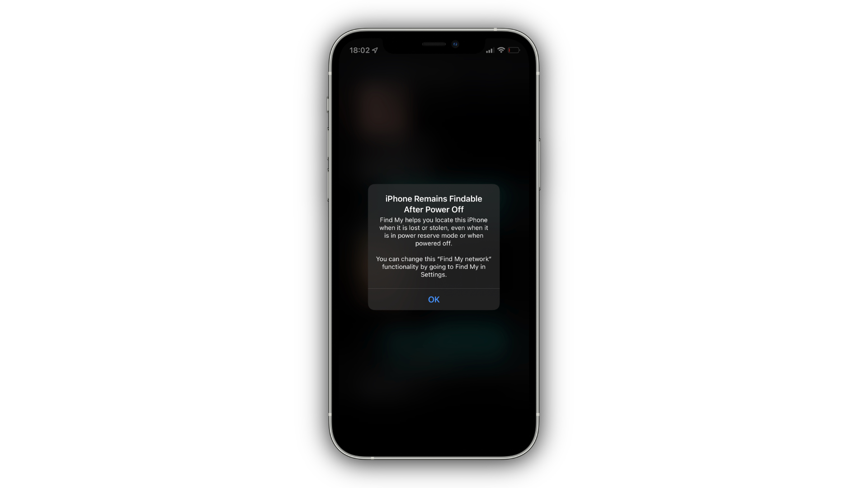Tap the location services arrow icon
The image size is (868, 488).
375,50
